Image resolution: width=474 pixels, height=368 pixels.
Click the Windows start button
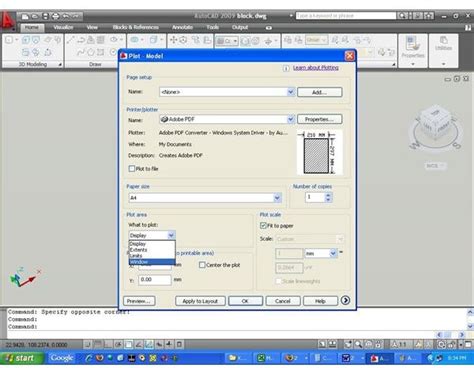pyautogui.click(x=21, y=358)
